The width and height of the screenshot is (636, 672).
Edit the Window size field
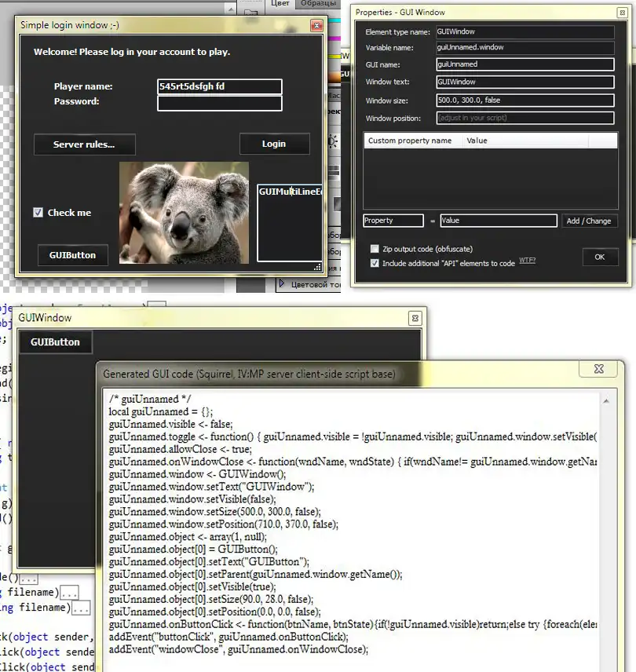(x=525, y=100)
